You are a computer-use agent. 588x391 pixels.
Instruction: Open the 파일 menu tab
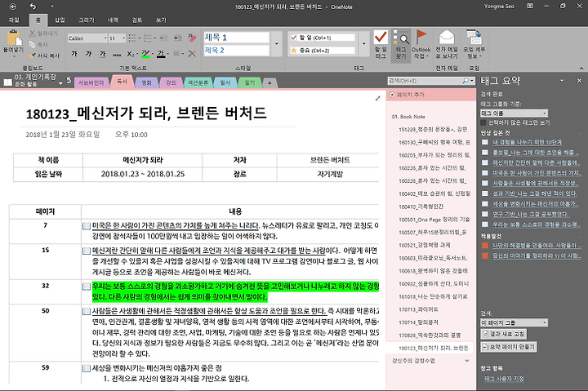coord(14,20)
